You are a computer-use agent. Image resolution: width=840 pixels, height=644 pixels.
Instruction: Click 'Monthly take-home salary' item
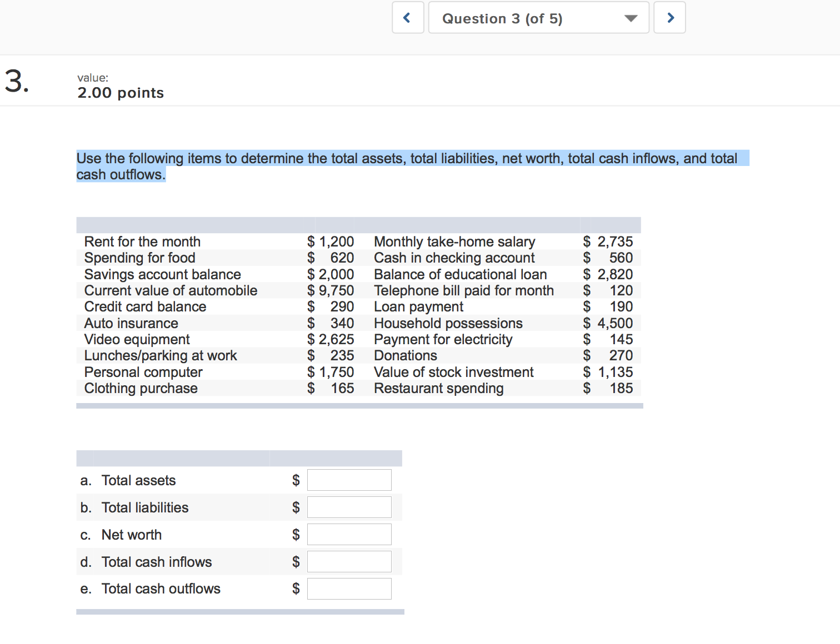454,242
